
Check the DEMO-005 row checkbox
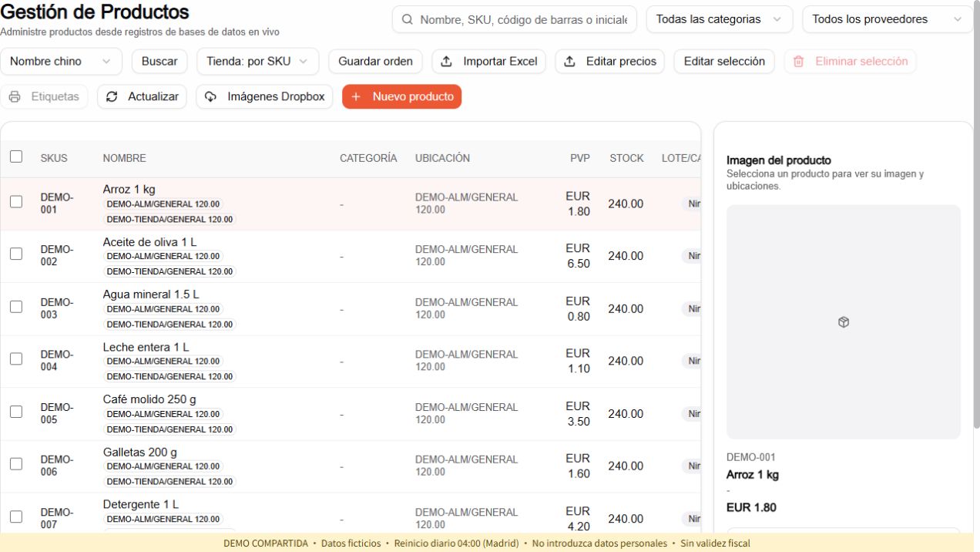(x=16, y=412)
